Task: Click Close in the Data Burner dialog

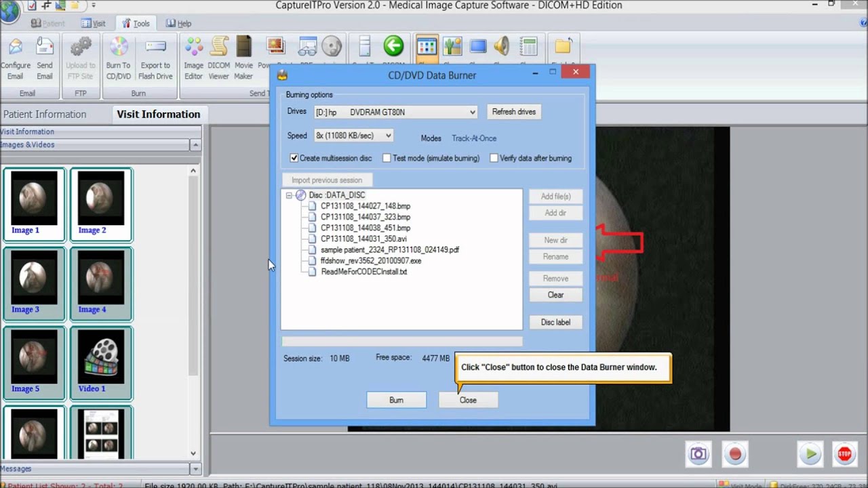Action: click(468, 400)
